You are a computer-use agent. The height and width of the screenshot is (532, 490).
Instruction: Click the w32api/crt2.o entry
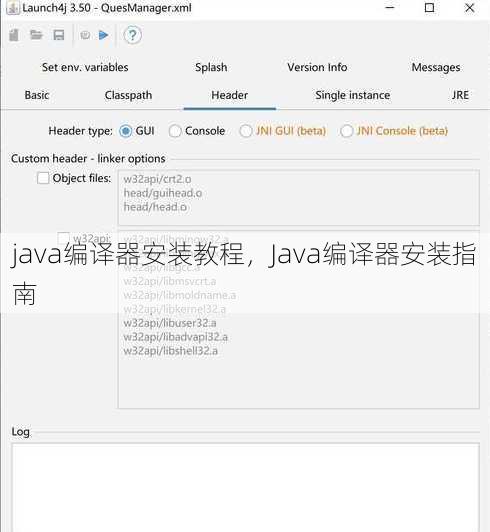[x=157, y=179]
